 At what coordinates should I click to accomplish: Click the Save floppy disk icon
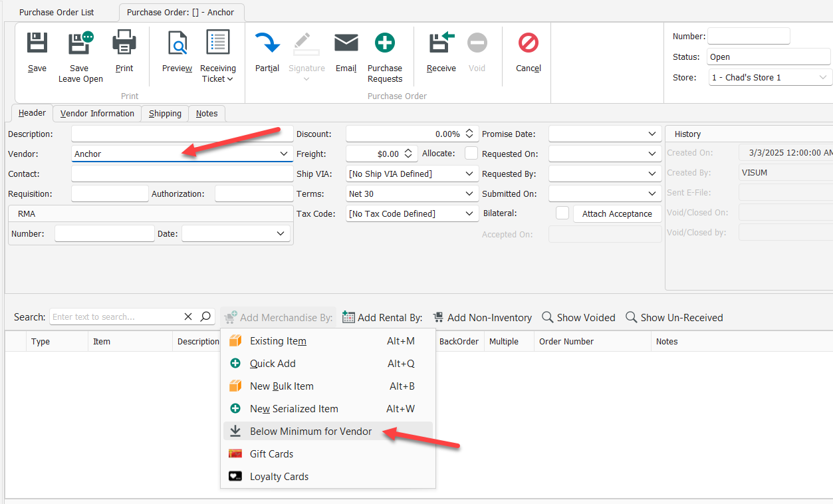click(37, 43)
